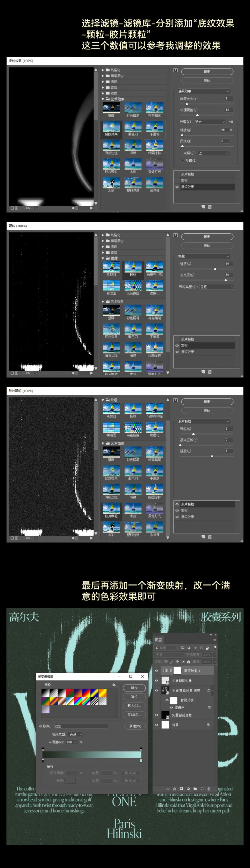The image size is (250, 868).
Task: Click delete effect layer trash icon in 颗粒 window
Action: pyautogui.click(x=210, y=372)
